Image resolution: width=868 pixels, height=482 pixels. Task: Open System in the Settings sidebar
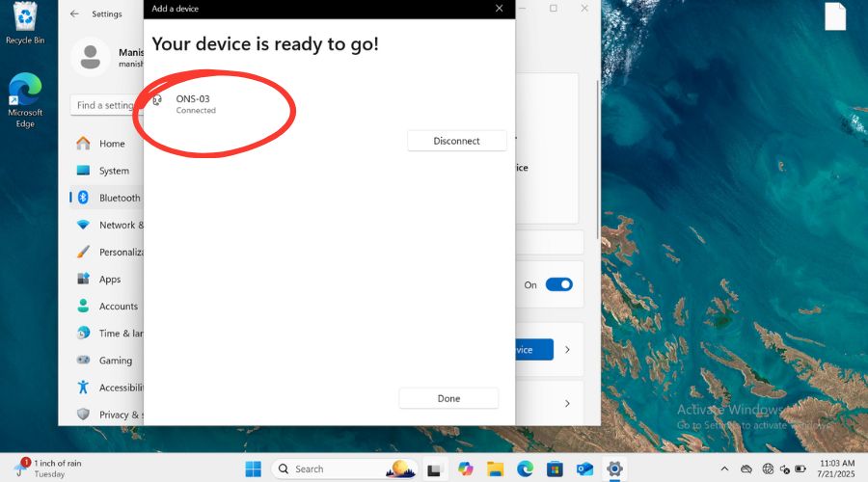tap(113, 171)
